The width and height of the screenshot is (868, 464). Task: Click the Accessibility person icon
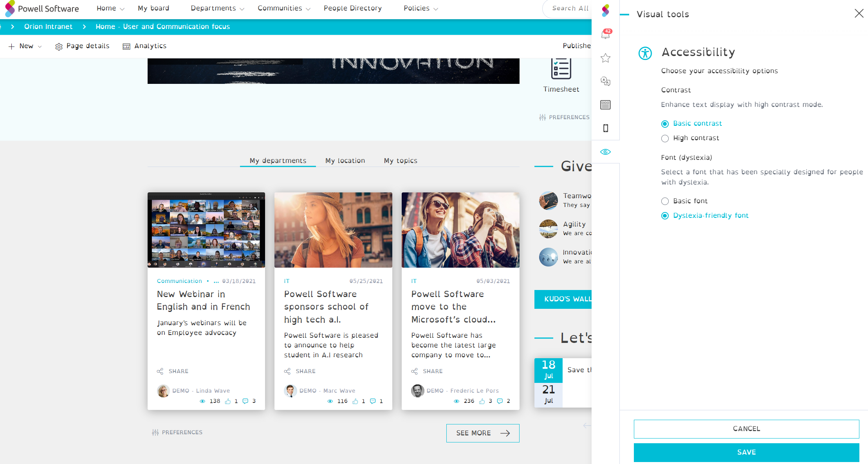645,53
